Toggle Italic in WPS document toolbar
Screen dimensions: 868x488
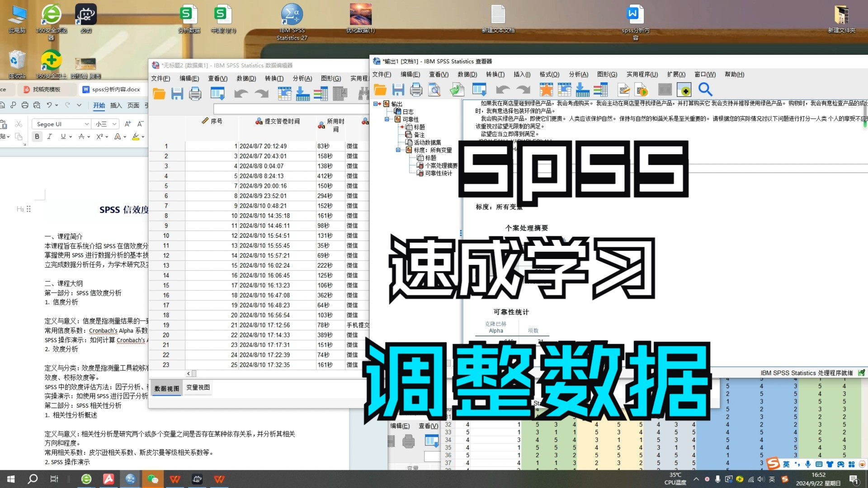point(49,136)
